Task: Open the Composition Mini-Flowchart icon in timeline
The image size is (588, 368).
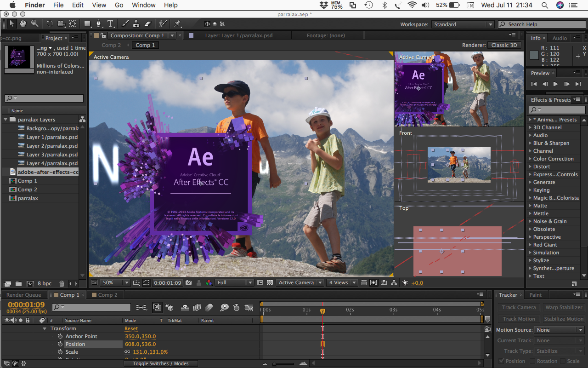Action: (x=141, y=307)
